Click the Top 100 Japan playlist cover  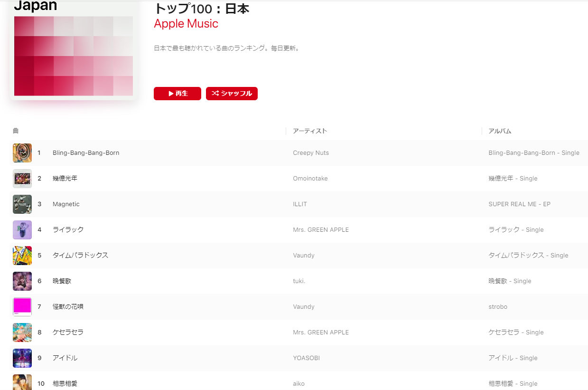[x=74, y=50]
